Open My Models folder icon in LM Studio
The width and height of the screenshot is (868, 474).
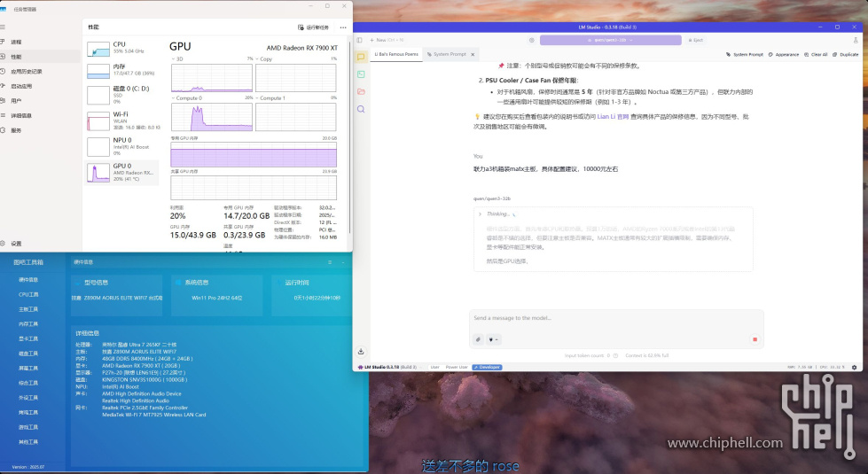pos(361,91)
